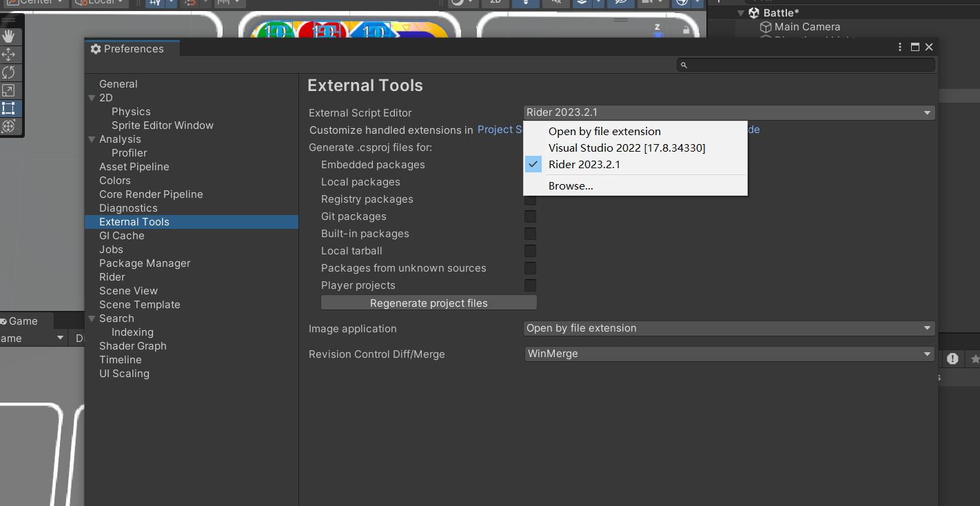The width and height of the screenshot is (980, 506).
Task: Open the Preferences window kebab menu
Action: 900,47
